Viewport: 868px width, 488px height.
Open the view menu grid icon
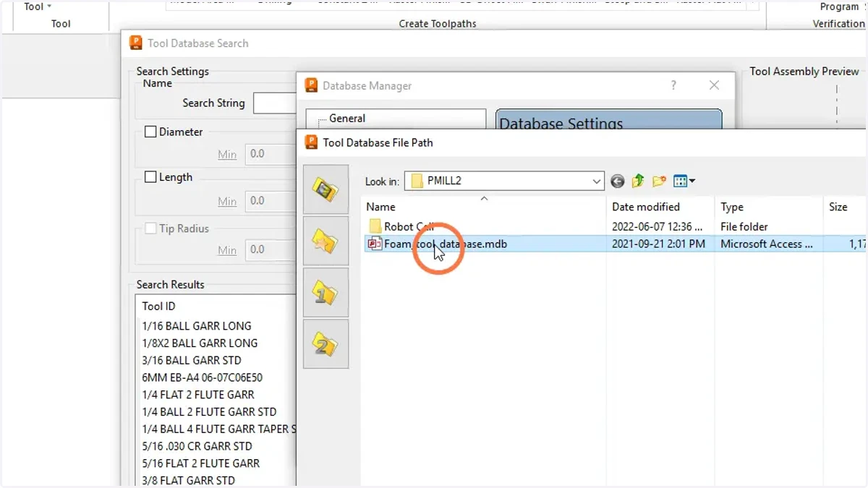pos(684,181)
